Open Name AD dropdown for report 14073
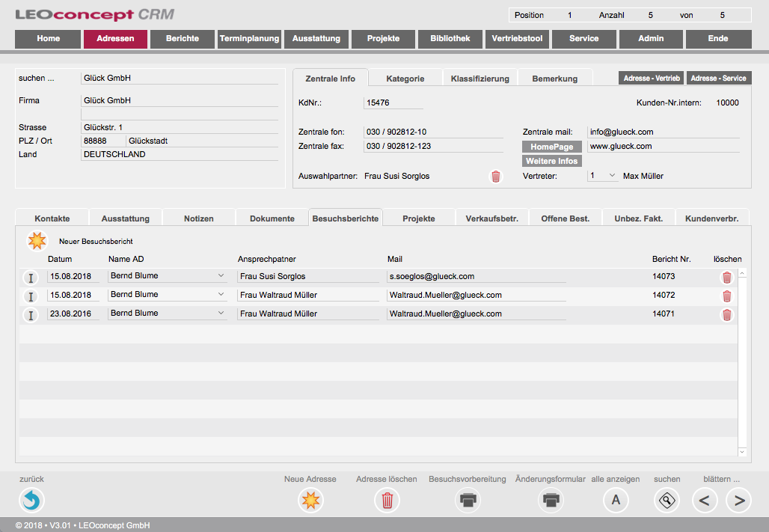 coord(221,276)
